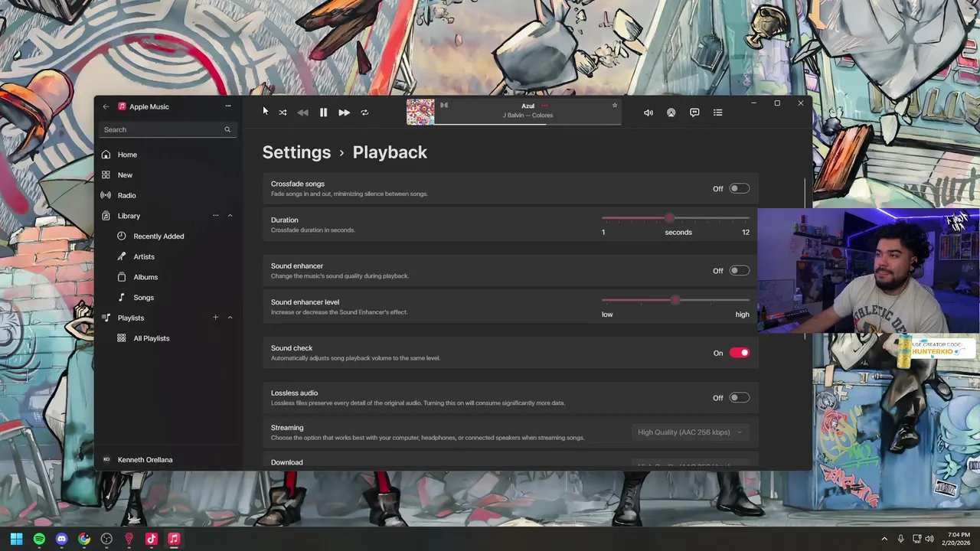Open TikTok from the taskbar

(x=152, y=539)
